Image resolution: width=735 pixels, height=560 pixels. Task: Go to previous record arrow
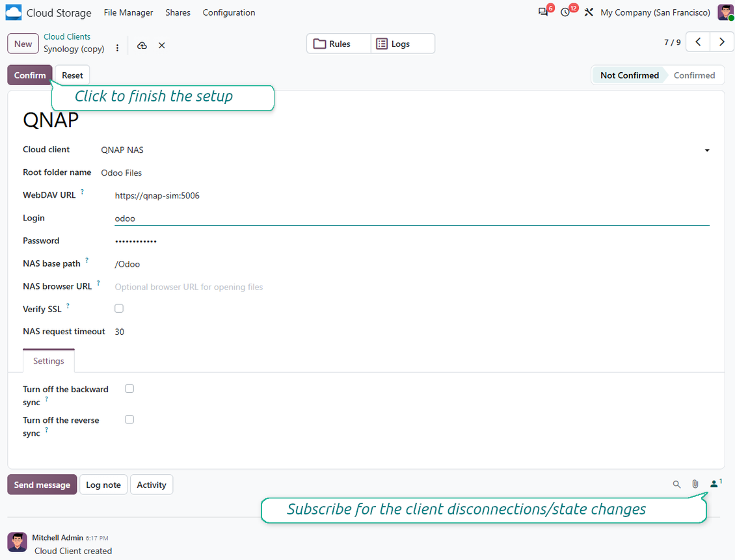tap(698, 42)
